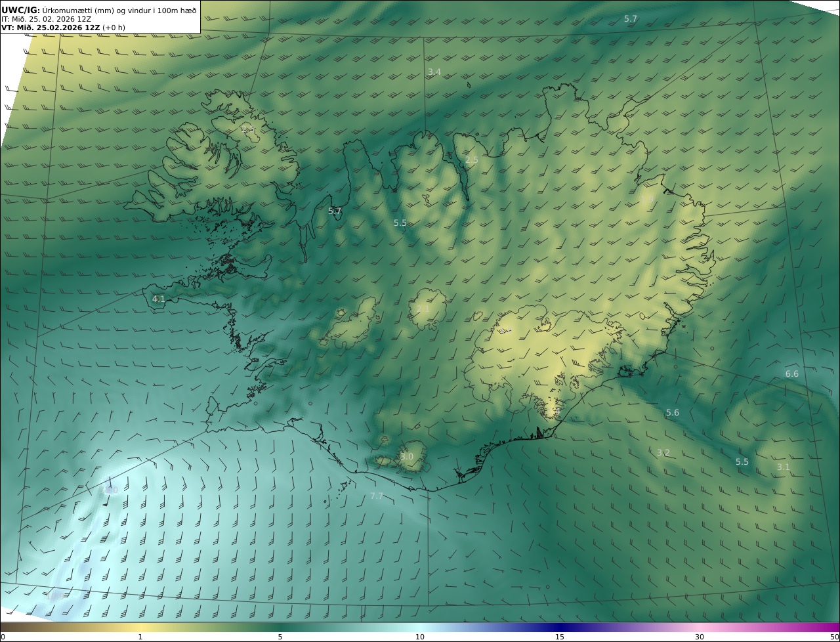Click the 'VT: Mið. 25.02.2026 12Z (+0 h)' line
The width and height of the screenshot is (840, 642).
click(x=63, y=28)
